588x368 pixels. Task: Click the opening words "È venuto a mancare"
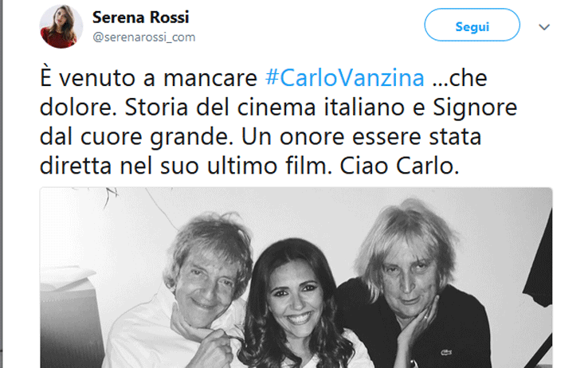[x=148, y=78]
